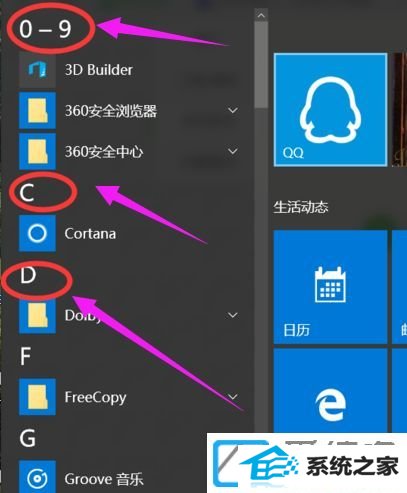The width and height of the screenshot is (407, 493).
Task: Open Groove 音乐 app icon
Action: [37, 477]
